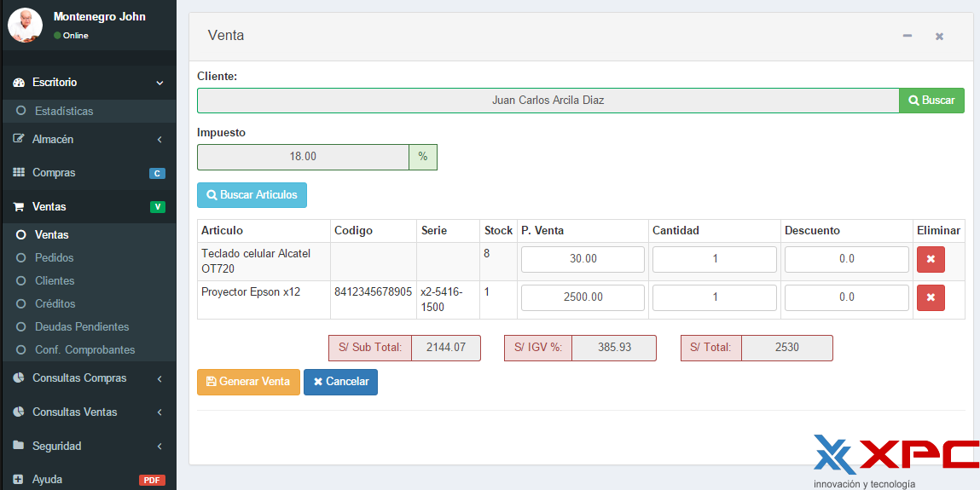Image resolution: width=980 pixels, height=490 pixels.
Task: Focus the Proyector Epson P. Venta field
Action: [583, 297]
